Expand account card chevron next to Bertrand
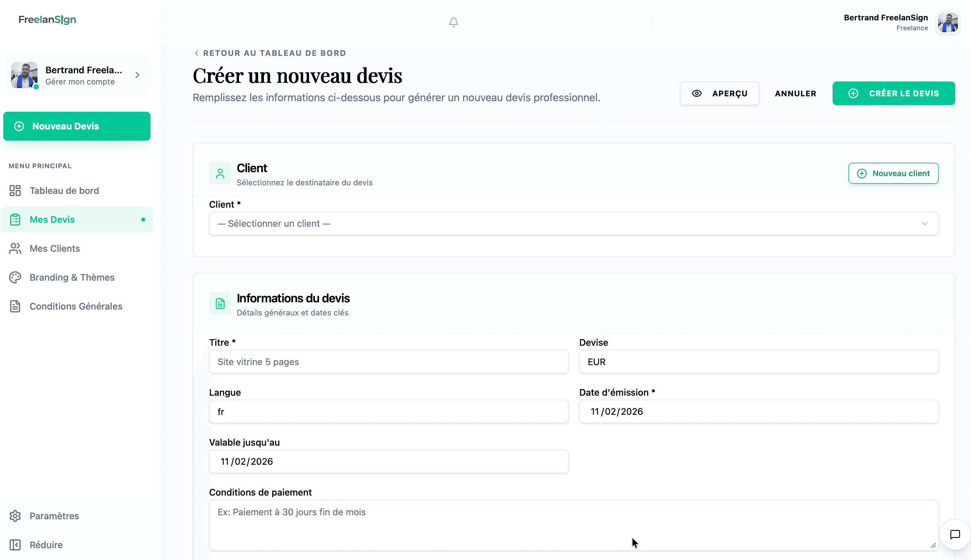The image size is (971, 560). [137, 75]
